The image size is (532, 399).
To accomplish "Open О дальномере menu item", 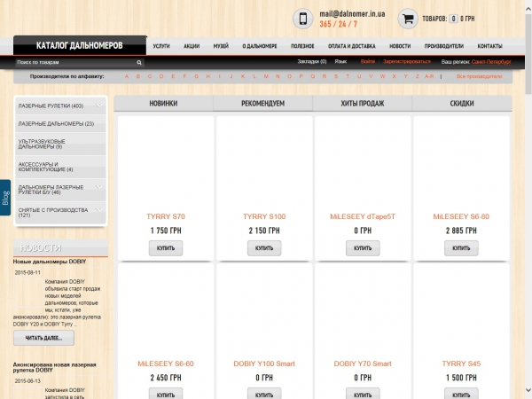I will coord(260,46).
